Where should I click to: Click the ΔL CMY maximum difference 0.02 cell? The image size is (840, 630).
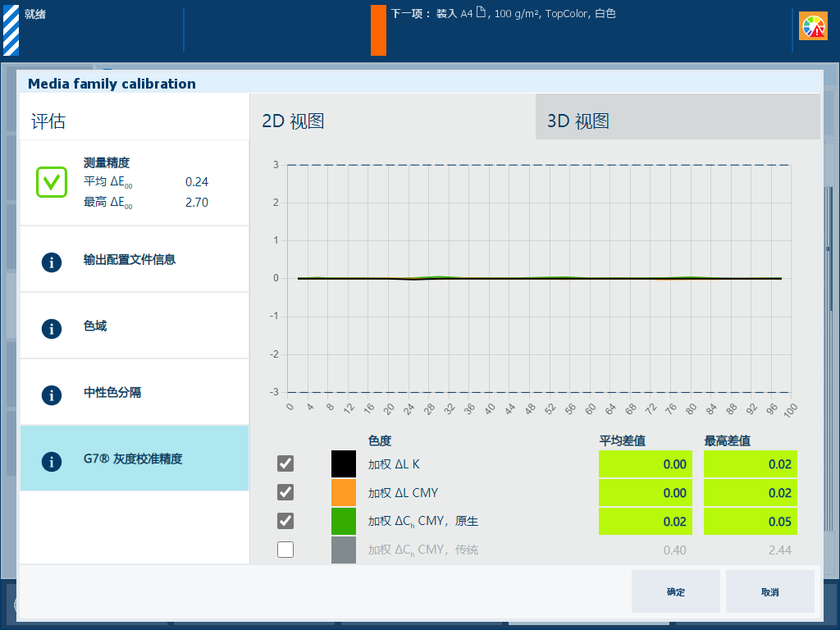coord(750,492)
